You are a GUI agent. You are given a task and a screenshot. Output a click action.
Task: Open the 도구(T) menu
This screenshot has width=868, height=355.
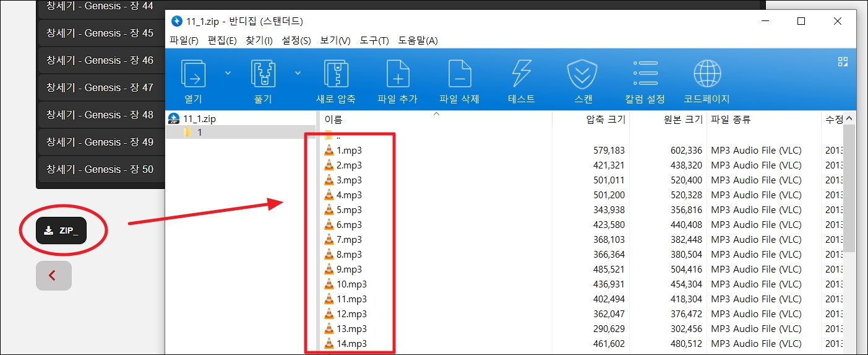point(374,40)
